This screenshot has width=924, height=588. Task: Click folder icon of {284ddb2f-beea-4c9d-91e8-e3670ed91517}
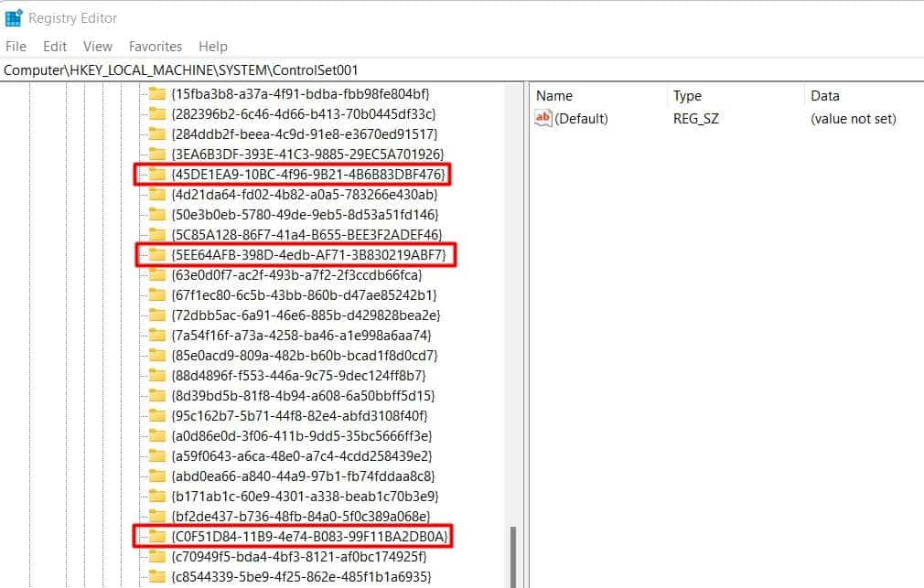pyautogui.click(x=157, y=134)
